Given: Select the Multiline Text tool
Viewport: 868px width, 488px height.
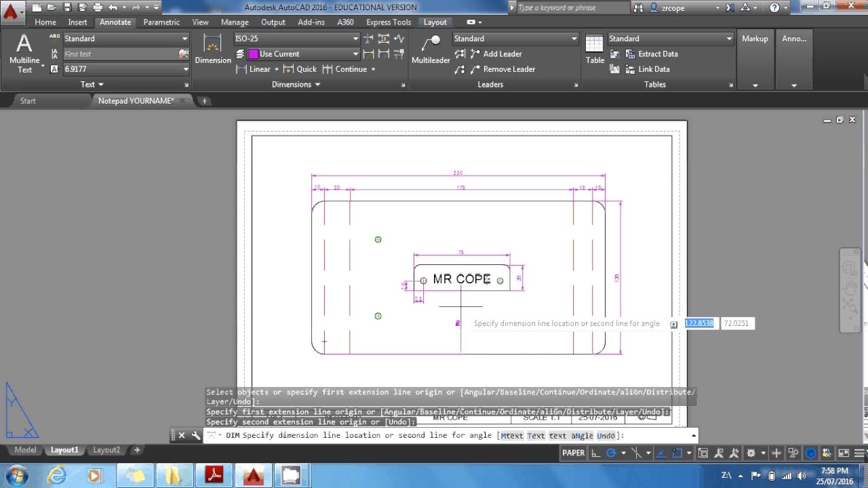Looking at the screenshot, I should pos(24,53).
